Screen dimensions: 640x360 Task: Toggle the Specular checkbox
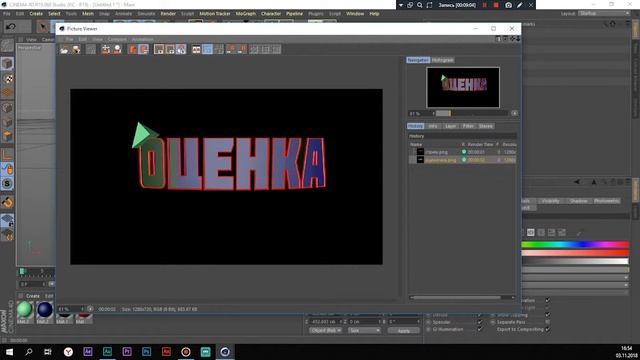tap(480, 322)
